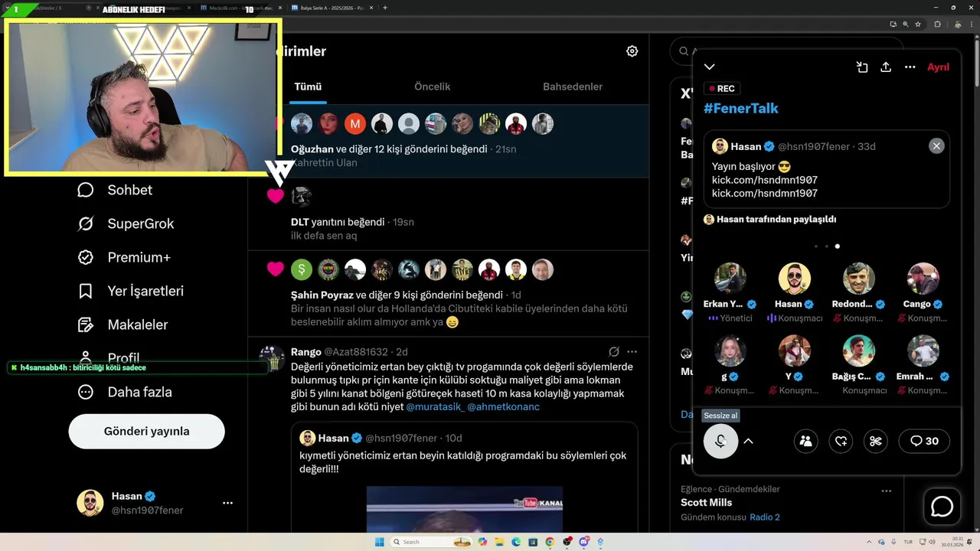The image size is (980, 551).
Task: Open the Premium+ sidebar entry
Action: click(x=123, y=257)
